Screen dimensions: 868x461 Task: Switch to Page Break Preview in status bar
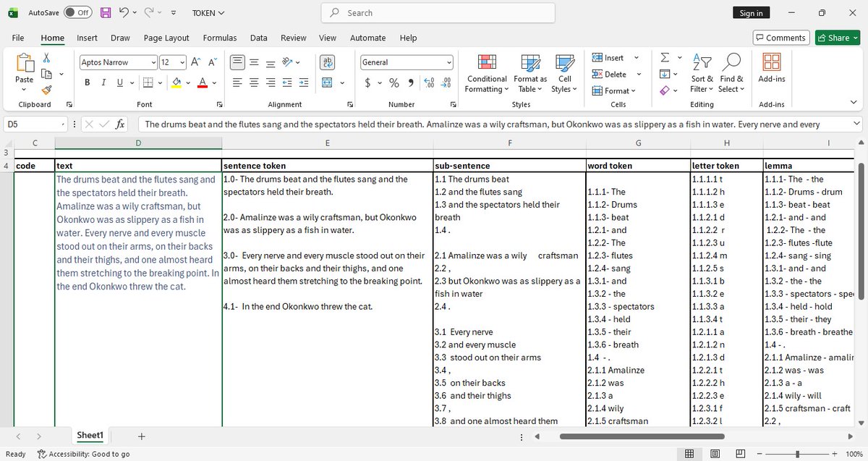tap(739, 454)
